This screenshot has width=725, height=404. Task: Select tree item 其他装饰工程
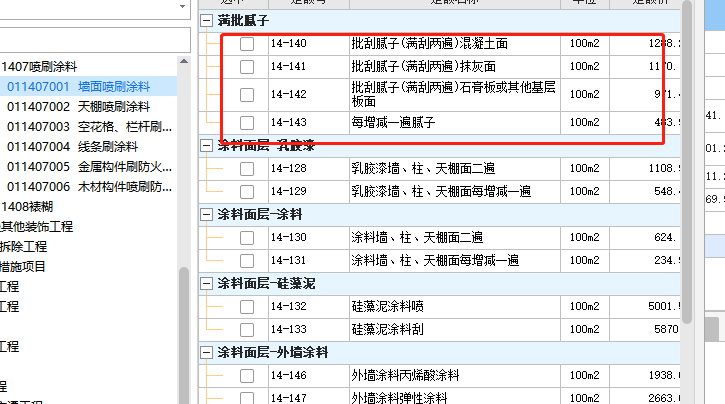(37, 226)
